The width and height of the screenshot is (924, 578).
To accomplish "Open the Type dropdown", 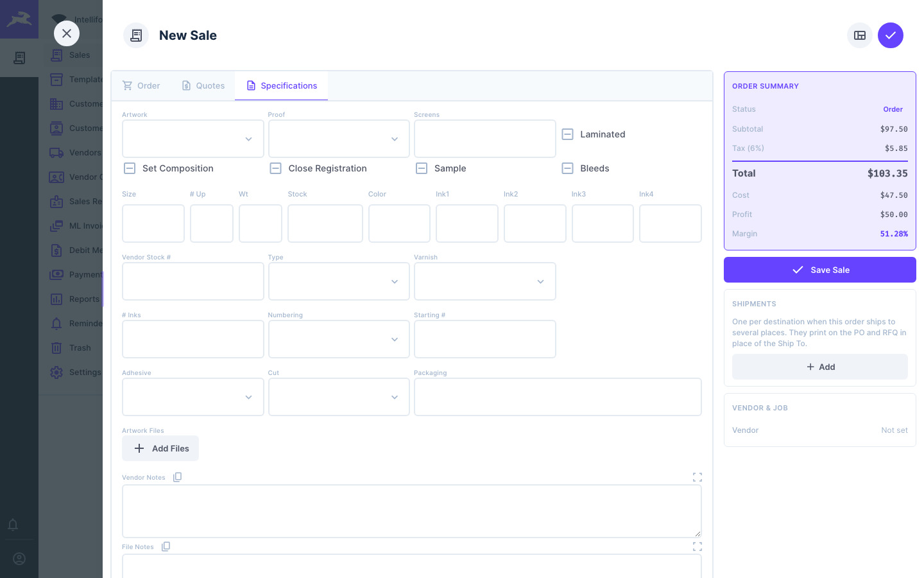I will click(x=339, y=281).
